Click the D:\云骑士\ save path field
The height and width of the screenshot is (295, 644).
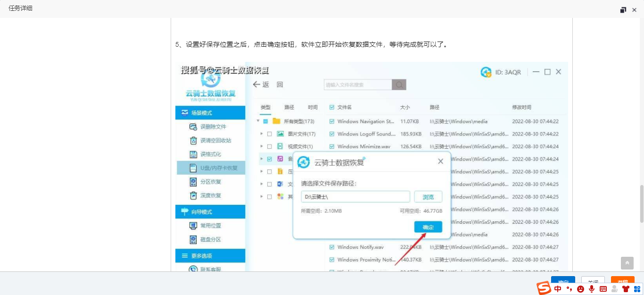[x=355, y=197]
